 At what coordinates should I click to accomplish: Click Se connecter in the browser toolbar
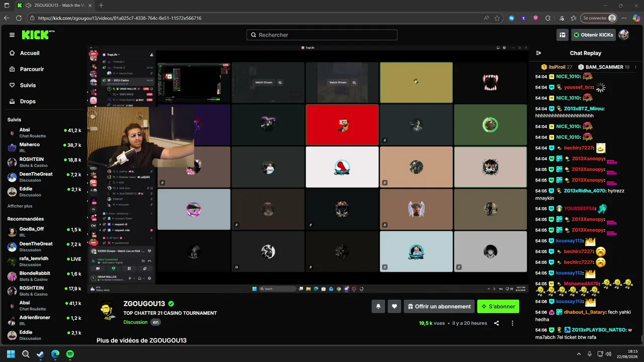(x=598, y=18)
